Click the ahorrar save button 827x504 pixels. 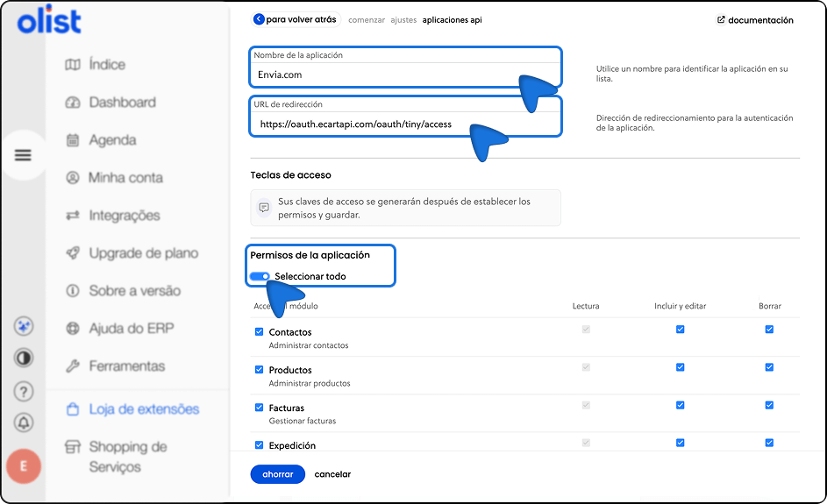pos(277,474)
